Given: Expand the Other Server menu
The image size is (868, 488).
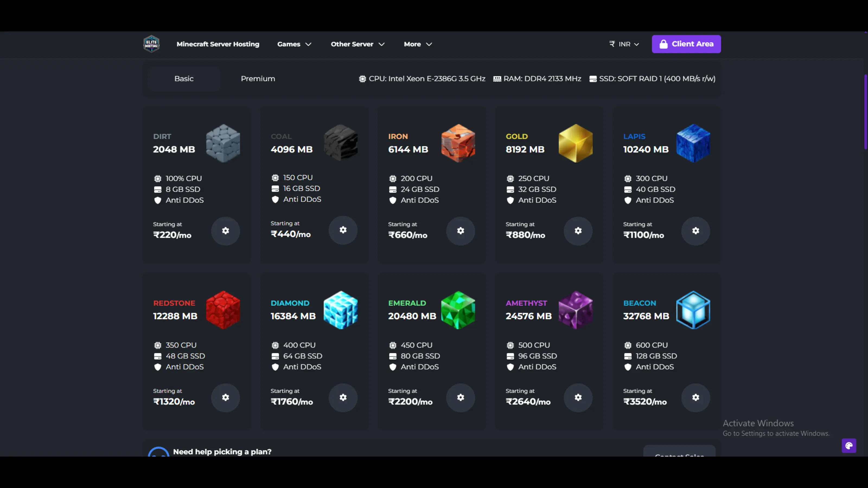Looking at the screenshot, I should point(357,44).
